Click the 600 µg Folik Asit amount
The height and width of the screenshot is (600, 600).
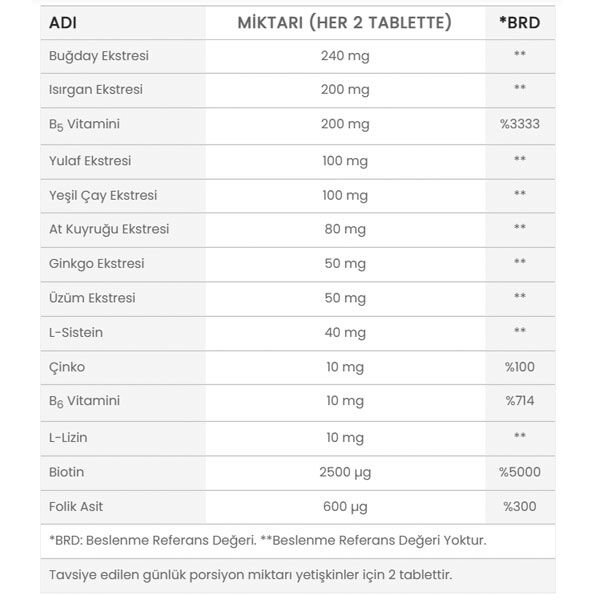click(x=344, y=507)
